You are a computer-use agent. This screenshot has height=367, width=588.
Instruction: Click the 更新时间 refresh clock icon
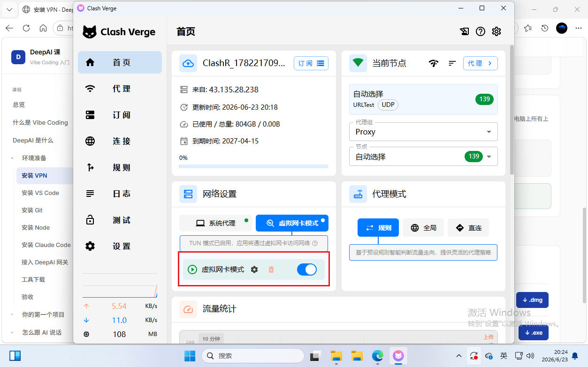click(x=184, y=107)
